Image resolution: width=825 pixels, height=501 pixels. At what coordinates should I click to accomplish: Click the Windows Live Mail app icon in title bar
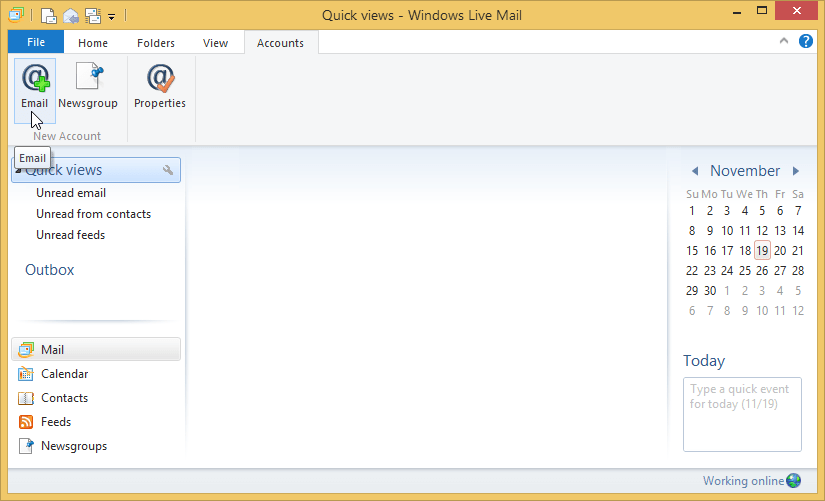click(16, 15)
